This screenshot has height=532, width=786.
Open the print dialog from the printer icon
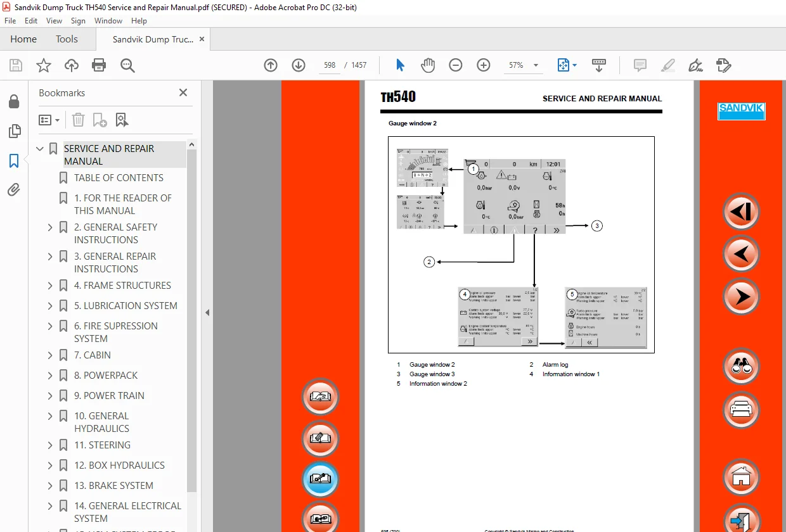tap(99, 65)
